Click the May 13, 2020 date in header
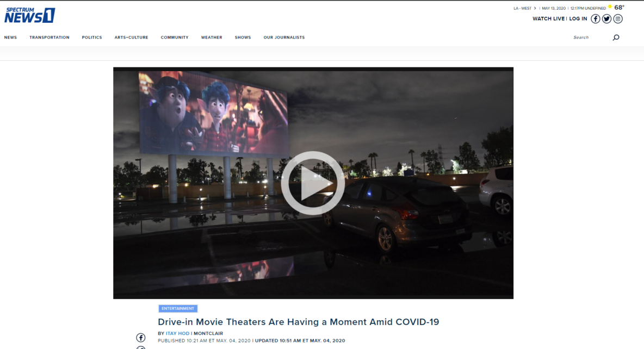 click(x=554, y=8)
